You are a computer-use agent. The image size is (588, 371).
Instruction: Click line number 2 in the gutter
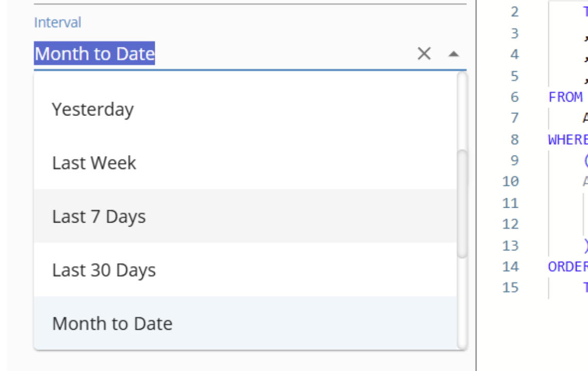(x=514, y=12)
